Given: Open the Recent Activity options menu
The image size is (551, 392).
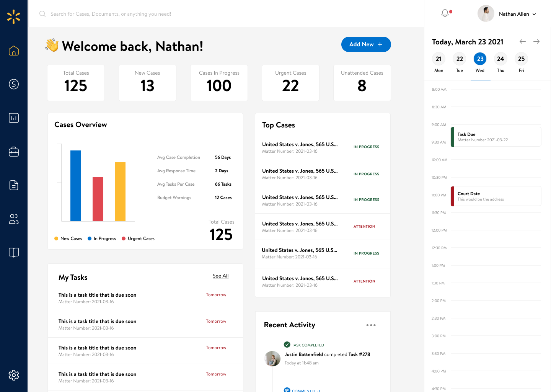Looking at the screenshot, I should (371, 325).
